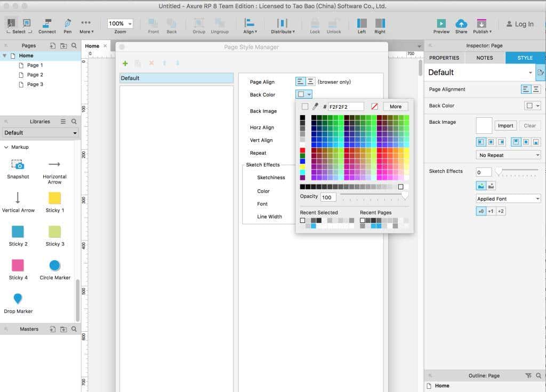Image resolution: width=546 pixels, height=392 pixels.
Task: Click the eyedropper color picker icon
Action: tap(315, 107)
